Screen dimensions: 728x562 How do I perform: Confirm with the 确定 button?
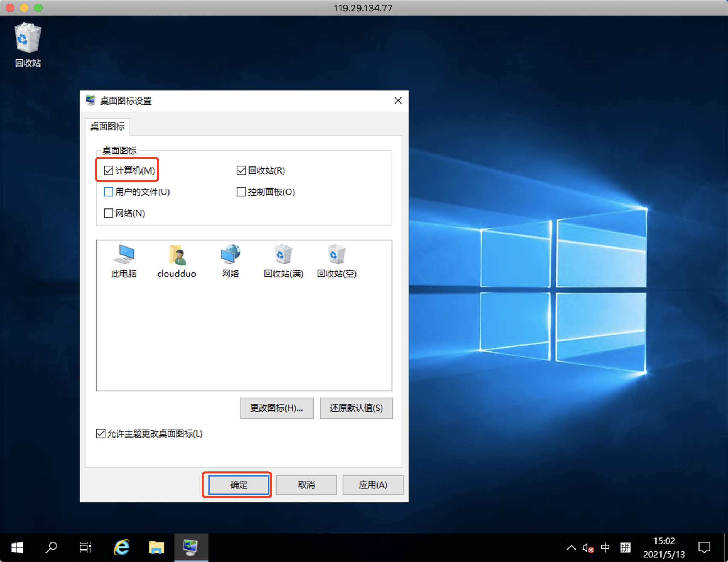coord(239,485)
